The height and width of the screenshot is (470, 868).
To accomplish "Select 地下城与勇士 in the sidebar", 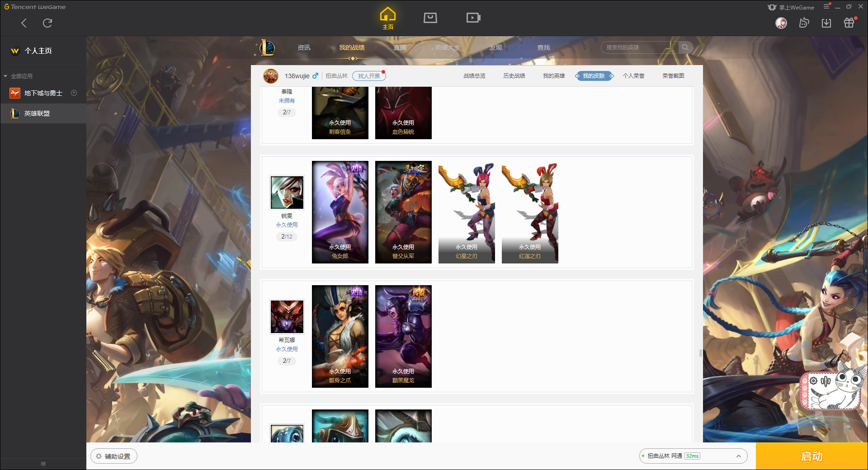I will 43,93.
